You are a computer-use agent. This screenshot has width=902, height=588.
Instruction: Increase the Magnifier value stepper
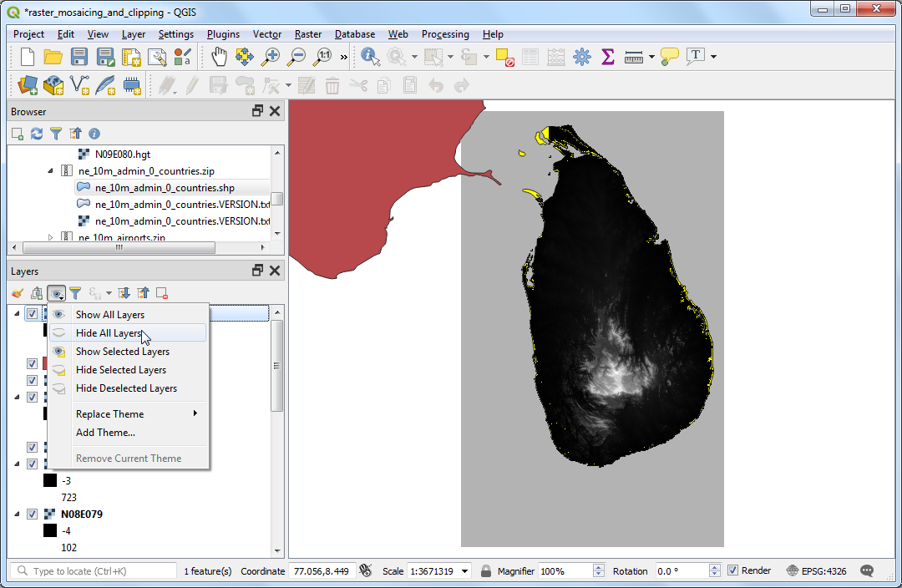click(x=599, y=567)
